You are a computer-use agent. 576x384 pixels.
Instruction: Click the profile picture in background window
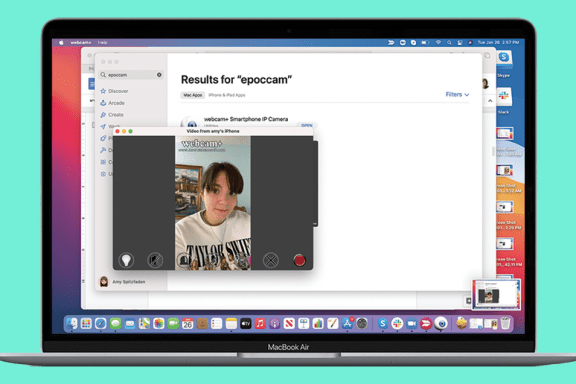tap(485, 83)
